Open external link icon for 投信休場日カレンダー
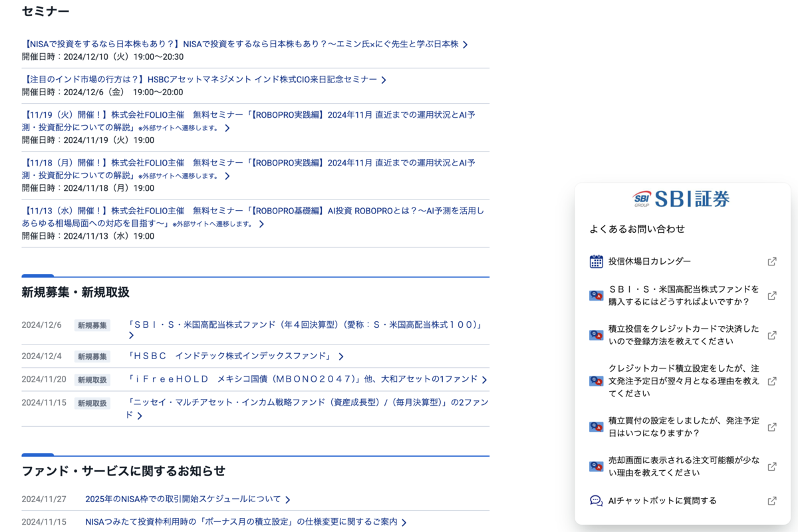 [x=772, y=261]
